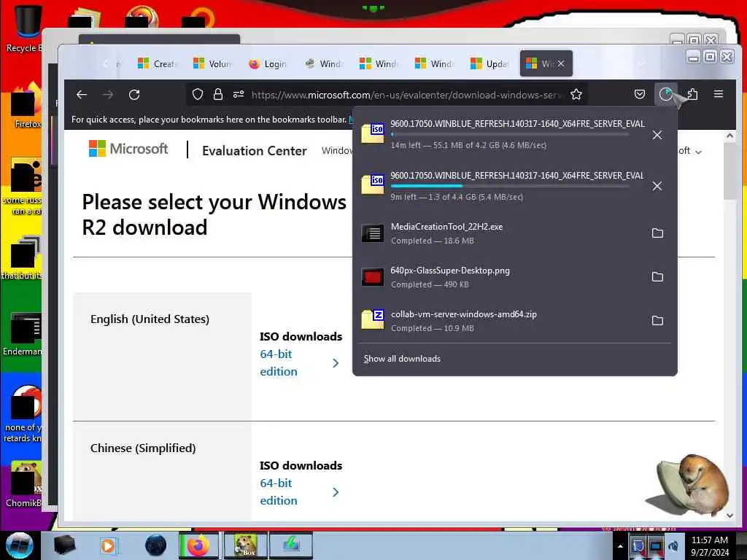Viewport: 747px width, 560px height.
Task: Bookmark this page with star icon
Action: [576, 95]
